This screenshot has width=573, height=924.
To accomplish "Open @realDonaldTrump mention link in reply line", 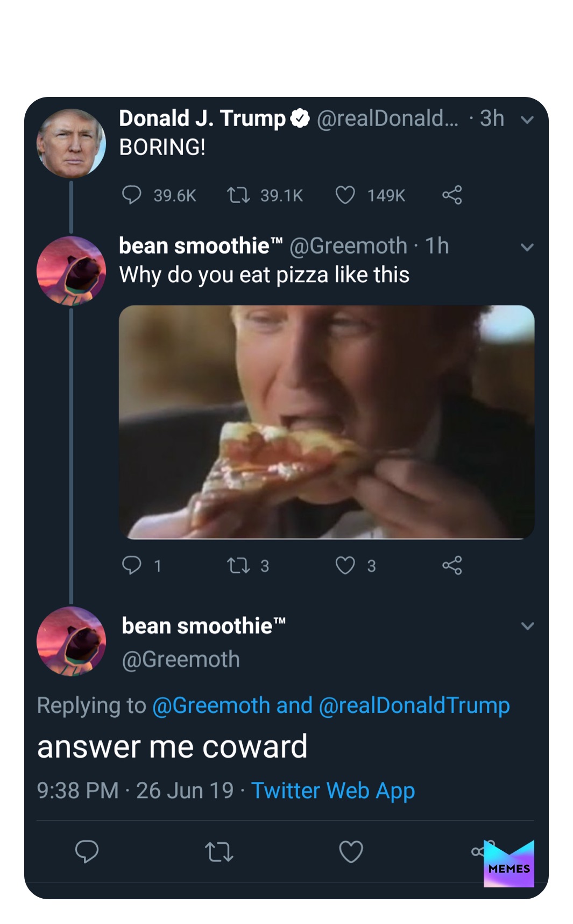I will pos(414,705).
